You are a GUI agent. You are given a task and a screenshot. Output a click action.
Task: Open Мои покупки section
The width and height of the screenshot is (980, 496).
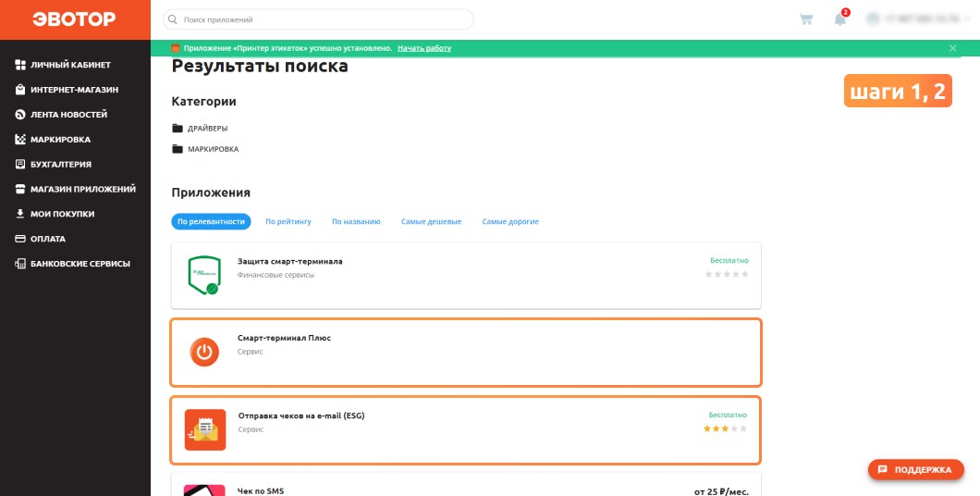coord(63,214)
